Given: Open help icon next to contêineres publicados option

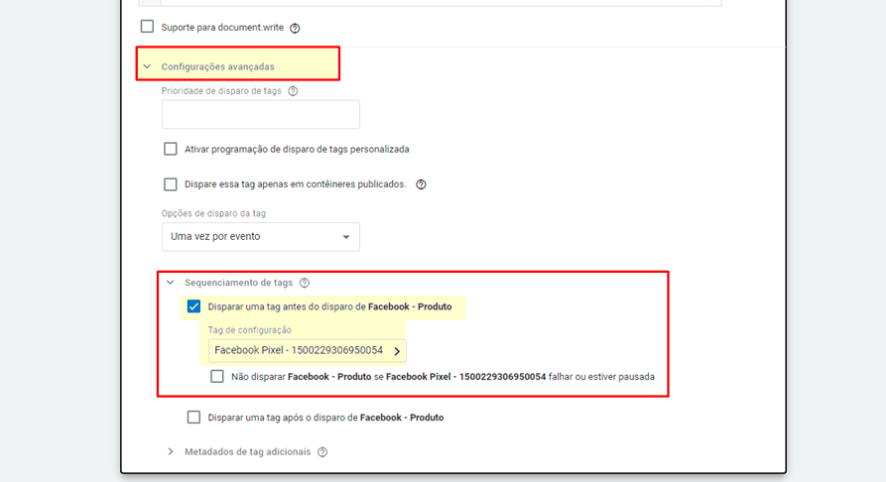Looking at the screenshot, I should coord(421,184).
